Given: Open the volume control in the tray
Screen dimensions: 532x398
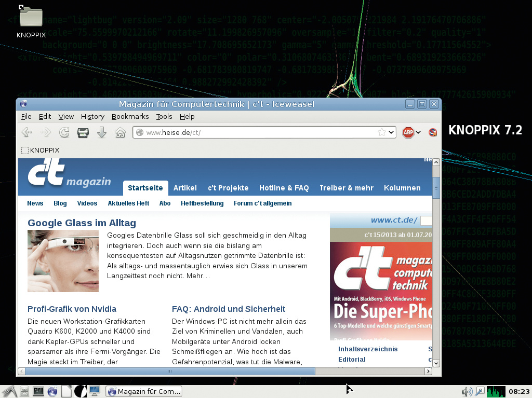Looking at the screenshot, I should coord(467,392).
